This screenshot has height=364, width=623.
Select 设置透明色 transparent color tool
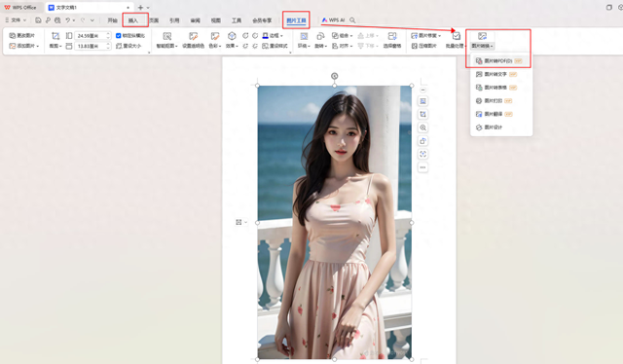(193, 40)
